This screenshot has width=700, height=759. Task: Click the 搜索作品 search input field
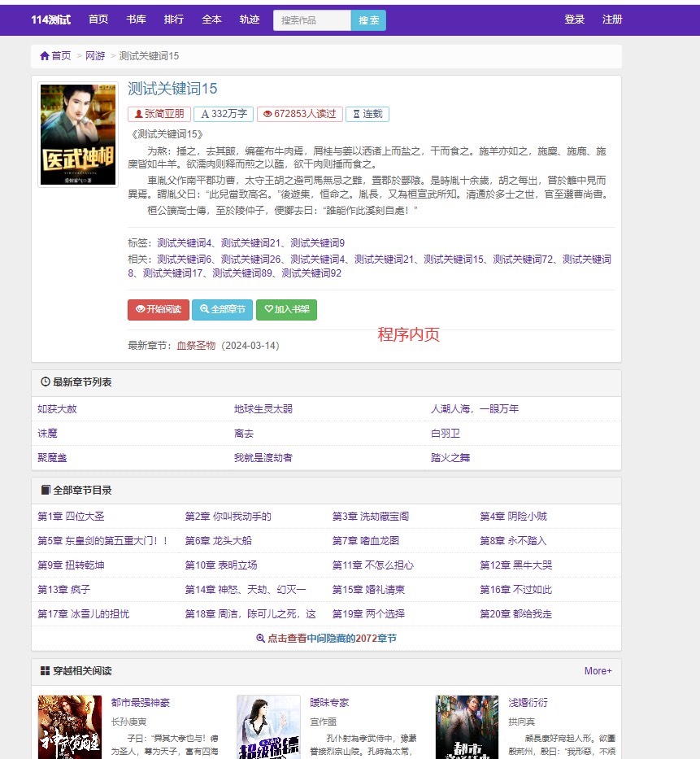[x=312, y=20]
